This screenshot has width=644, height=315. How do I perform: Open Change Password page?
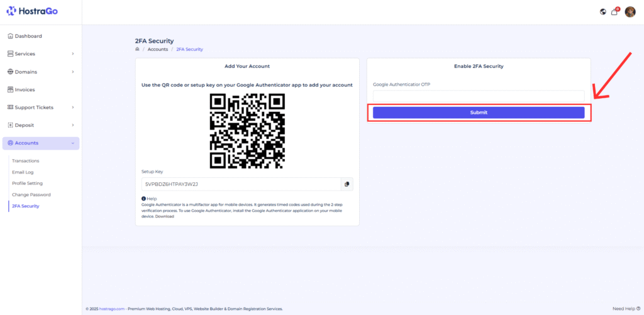[31, 195]
